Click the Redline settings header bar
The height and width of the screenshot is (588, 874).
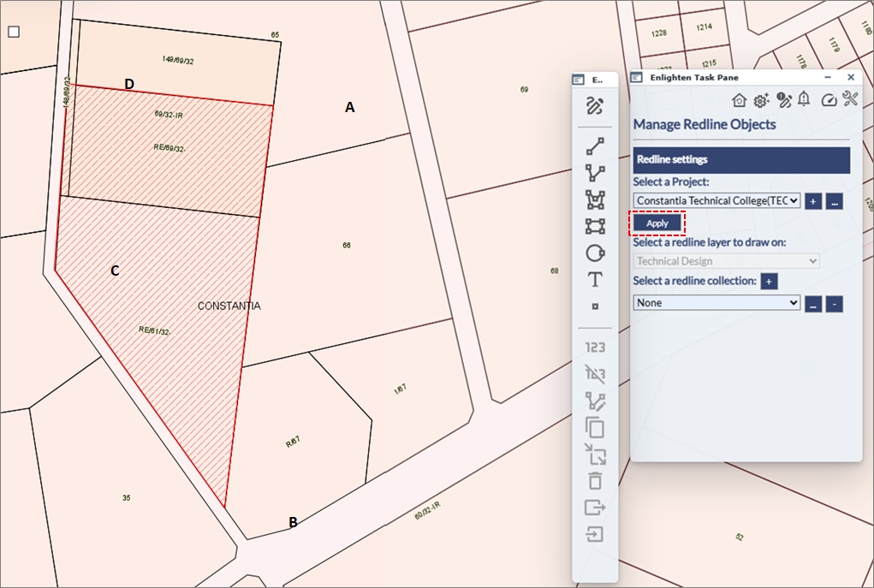click(x=741, y=160)
